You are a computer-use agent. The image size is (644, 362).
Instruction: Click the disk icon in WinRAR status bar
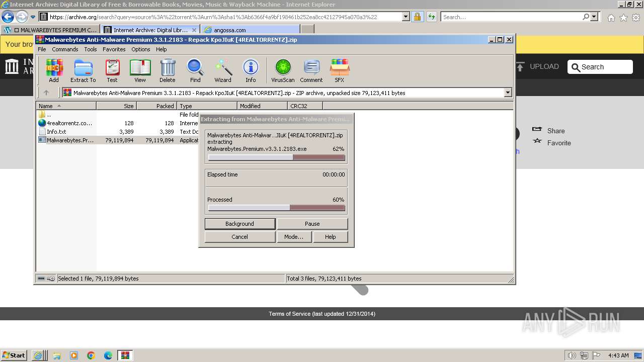click(41, 279)
